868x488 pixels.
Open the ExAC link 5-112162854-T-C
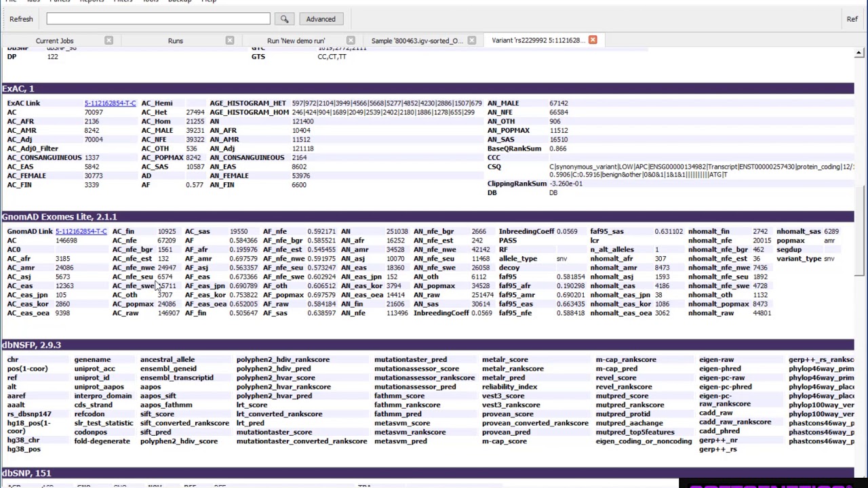click(x=110, y=103)
